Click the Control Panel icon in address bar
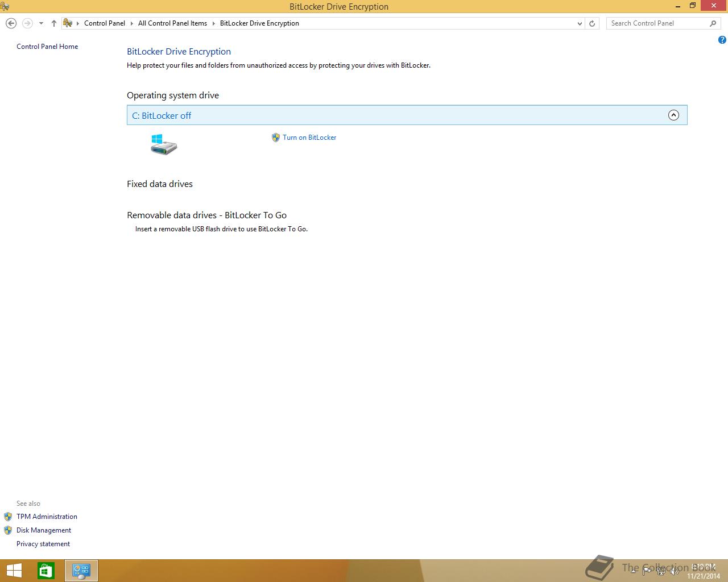This screenshot has height=582, width=728. pos(68,23)
